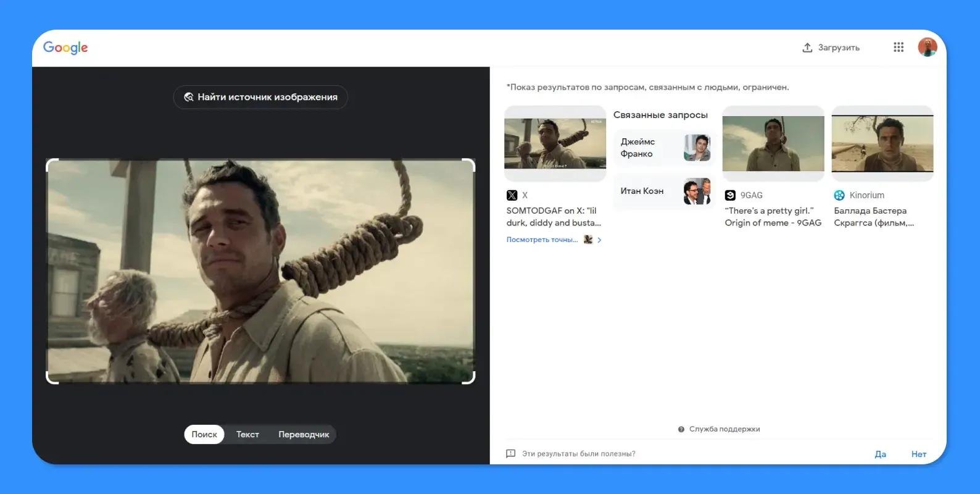This screenshot has width=980, height=494.
Task: Open the Google apps grid
Action: [899, 47]
